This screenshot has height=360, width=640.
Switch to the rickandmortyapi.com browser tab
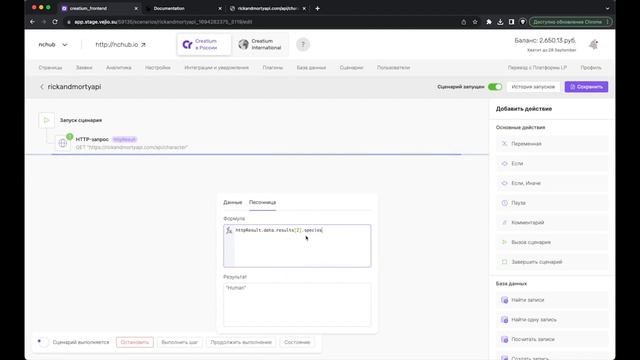[x=267, y=8]
